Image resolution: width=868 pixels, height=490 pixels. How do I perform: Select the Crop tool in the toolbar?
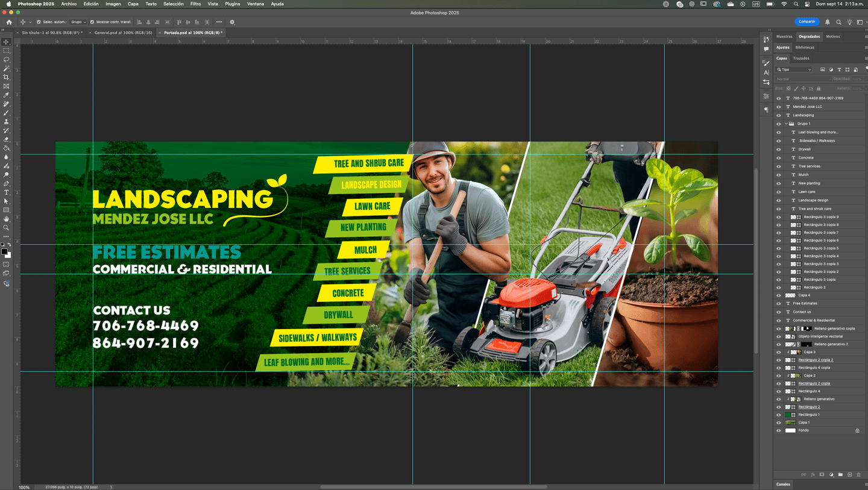[7, 77]
